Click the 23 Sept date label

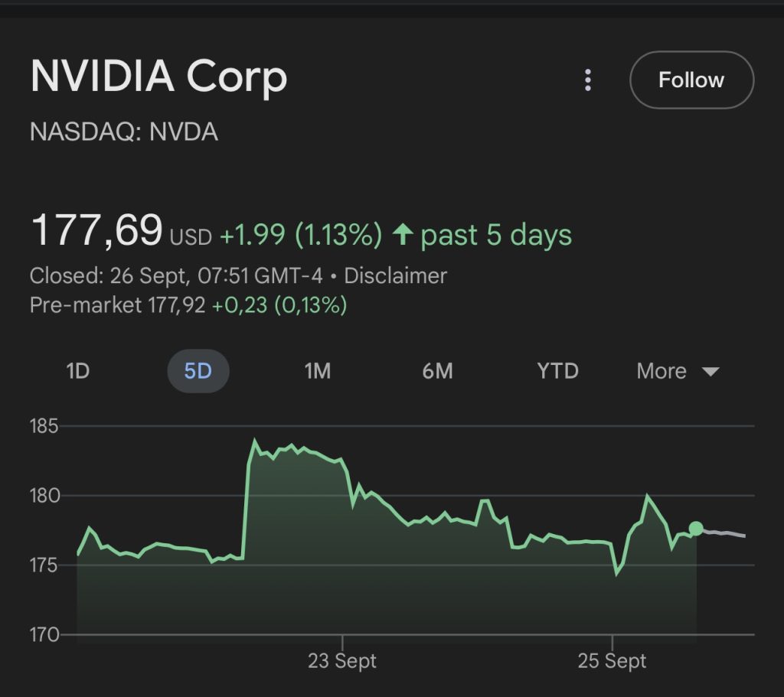coord(342,661)
